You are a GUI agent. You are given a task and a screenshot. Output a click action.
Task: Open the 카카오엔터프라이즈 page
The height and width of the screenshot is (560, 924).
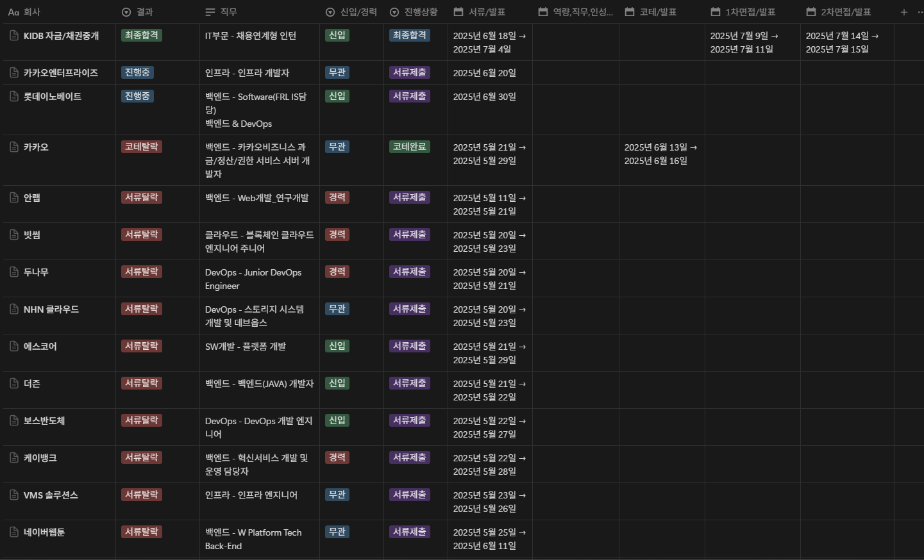pos(61,73)
